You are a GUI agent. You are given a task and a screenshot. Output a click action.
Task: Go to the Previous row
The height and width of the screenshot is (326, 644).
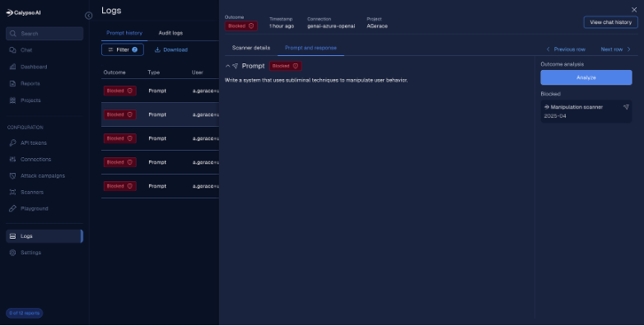pyautogui.click(x=566, y=49)
